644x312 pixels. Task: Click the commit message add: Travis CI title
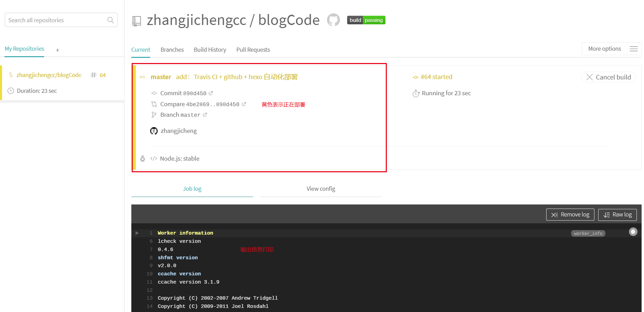237,77
